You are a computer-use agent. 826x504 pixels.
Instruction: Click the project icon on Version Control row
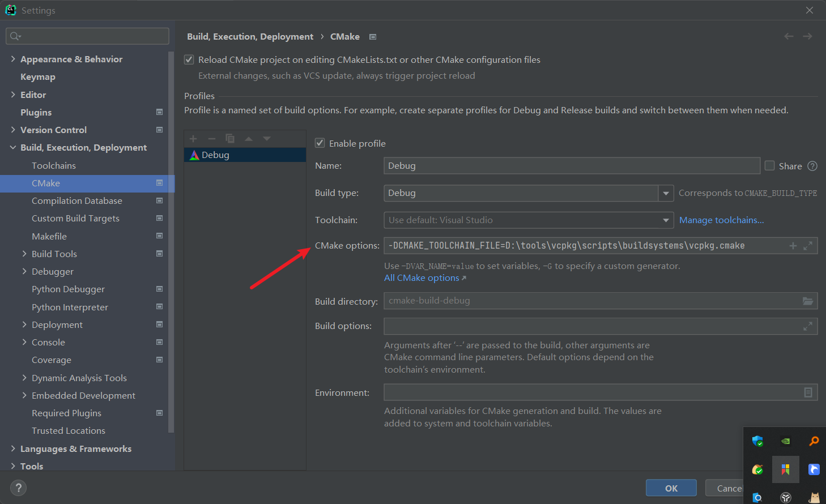click(160, 130)
